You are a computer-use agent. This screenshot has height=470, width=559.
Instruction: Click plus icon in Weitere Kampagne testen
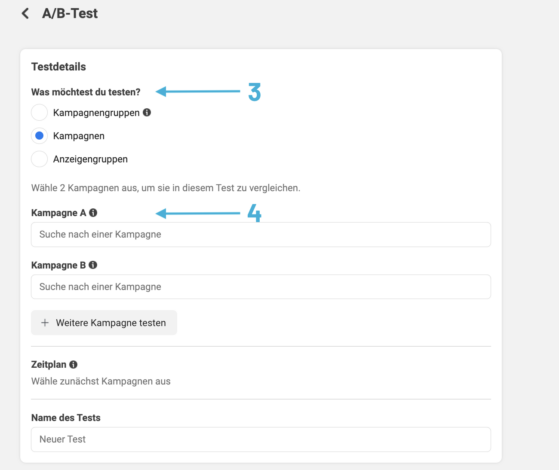pos(45,323)
